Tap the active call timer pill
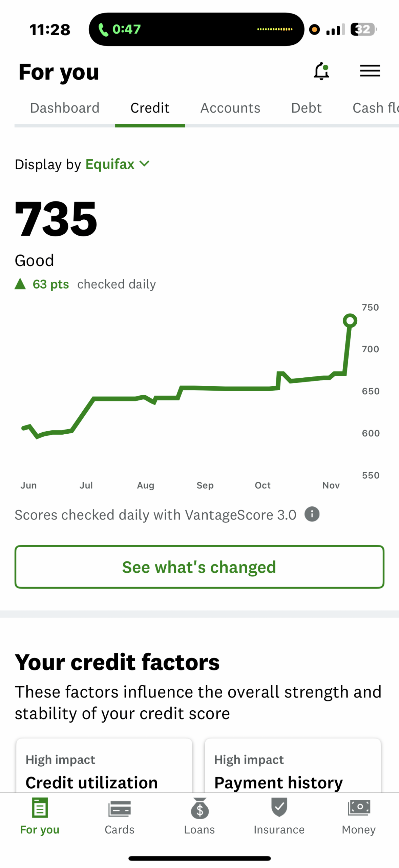 196,29
